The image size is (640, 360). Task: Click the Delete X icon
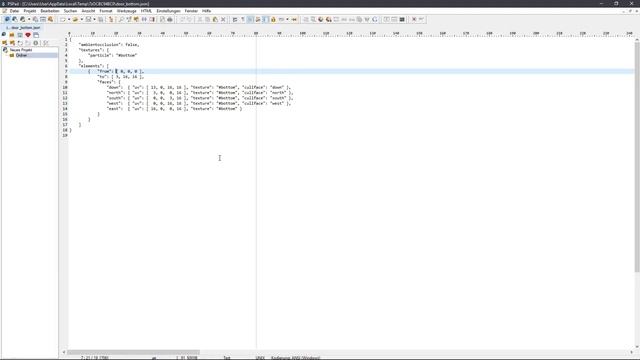(x=223, y=19)
